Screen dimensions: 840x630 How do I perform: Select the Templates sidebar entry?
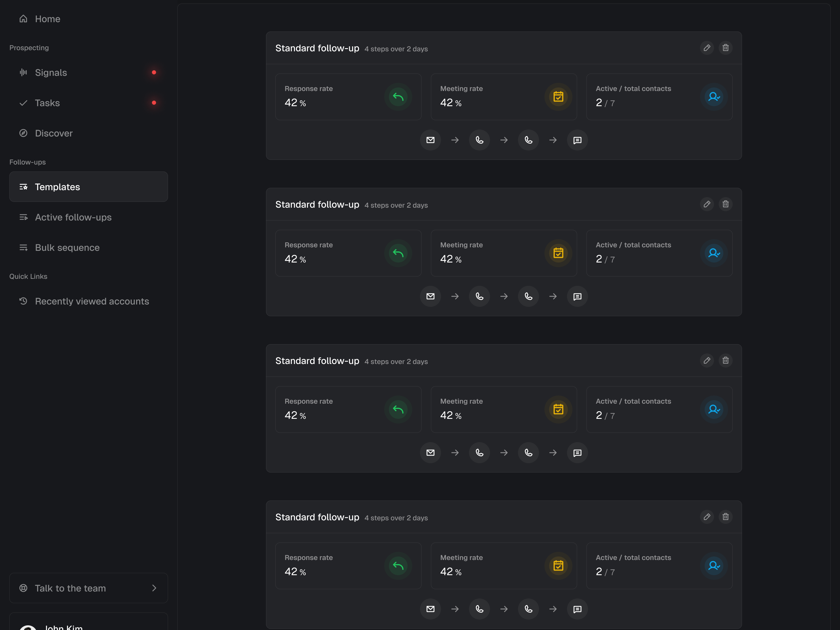click(x=57, y=186)
